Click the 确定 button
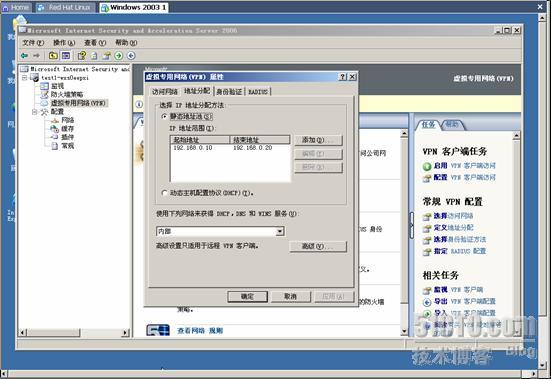Screen dimensions: 551x379 pos(247,296)
